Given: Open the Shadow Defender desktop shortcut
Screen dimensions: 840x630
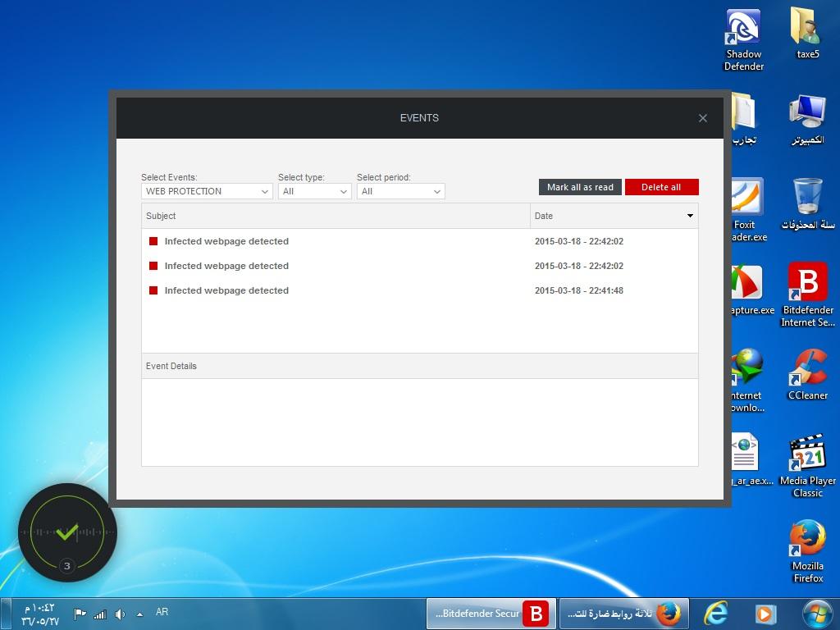Looking at the screenshot, I should point(743,39).
